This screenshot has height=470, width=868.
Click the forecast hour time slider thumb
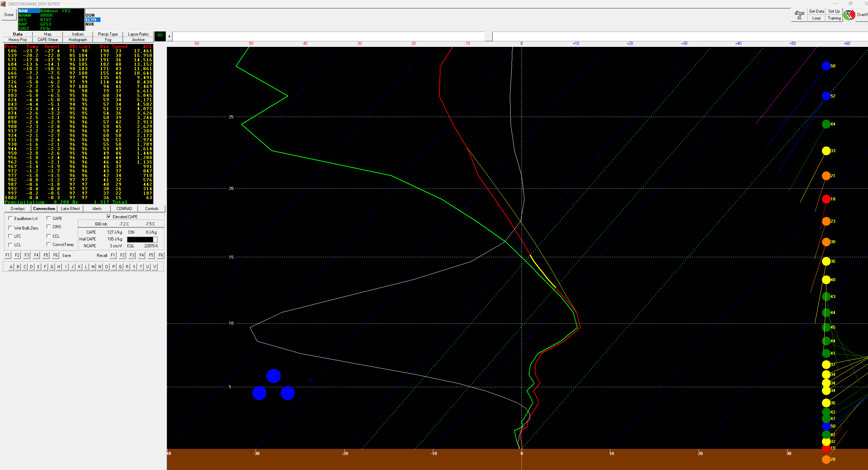(489, 36)
